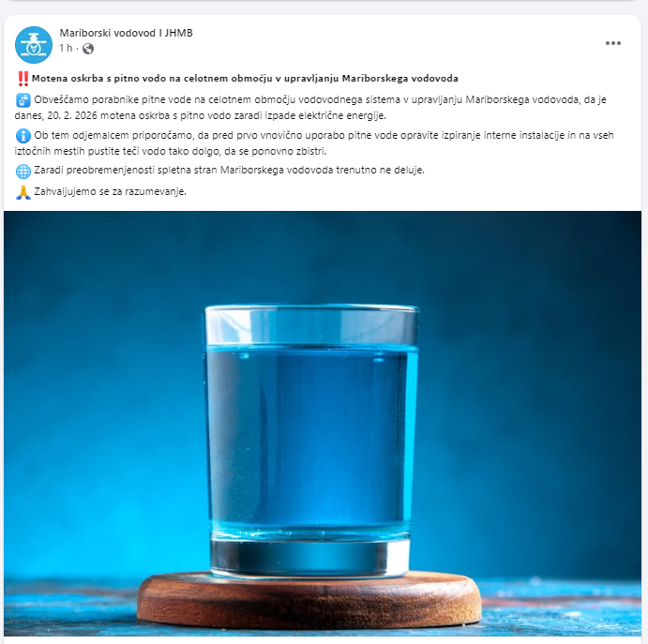Click the water-filled glass in the photo
Image resolution: width=648 pixels, height=644 pixels.
[310, 442]
